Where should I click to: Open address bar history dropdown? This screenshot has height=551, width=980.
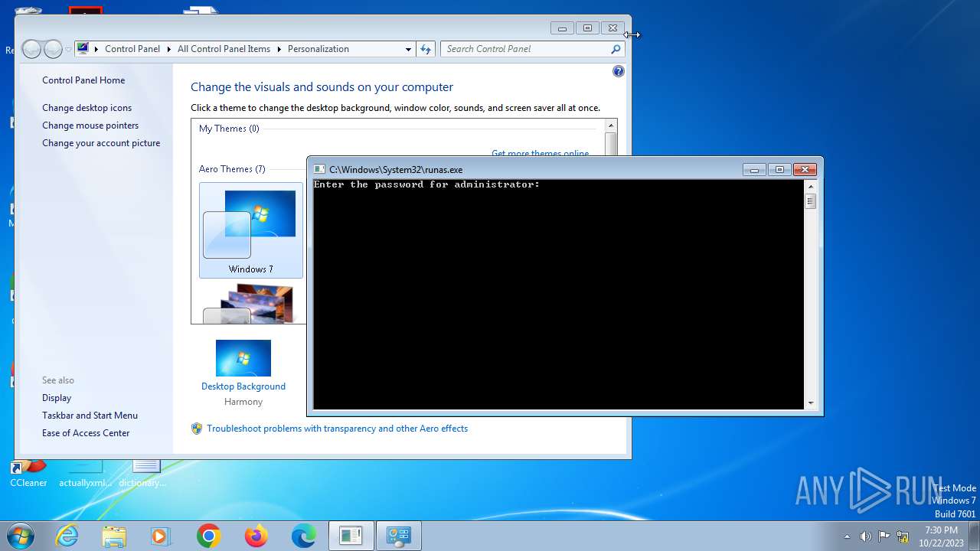click(x=408, y=49)
